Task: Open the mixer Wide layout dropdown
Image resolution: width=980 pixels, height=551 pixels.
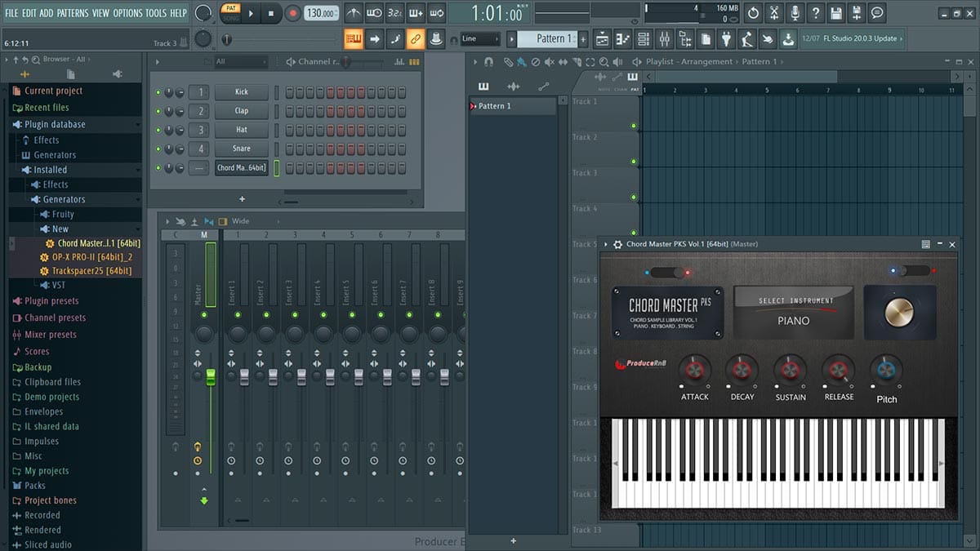Action: tap(255, 221)
